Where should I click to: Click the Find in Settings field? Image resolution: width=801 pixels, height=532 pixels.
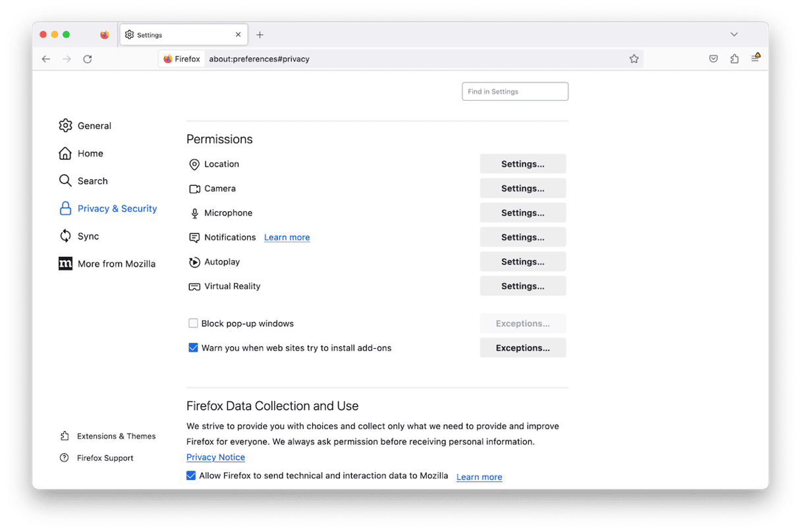[515, 92]
